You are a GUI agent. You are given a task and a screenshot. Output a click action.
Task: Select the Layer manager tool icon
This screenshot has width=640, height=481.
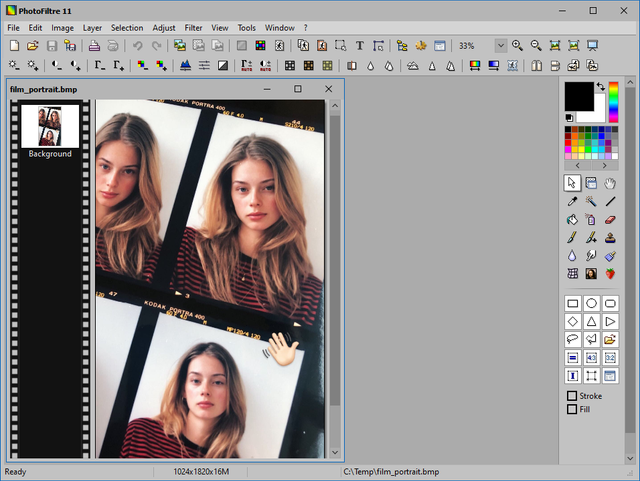pos(591,183)
